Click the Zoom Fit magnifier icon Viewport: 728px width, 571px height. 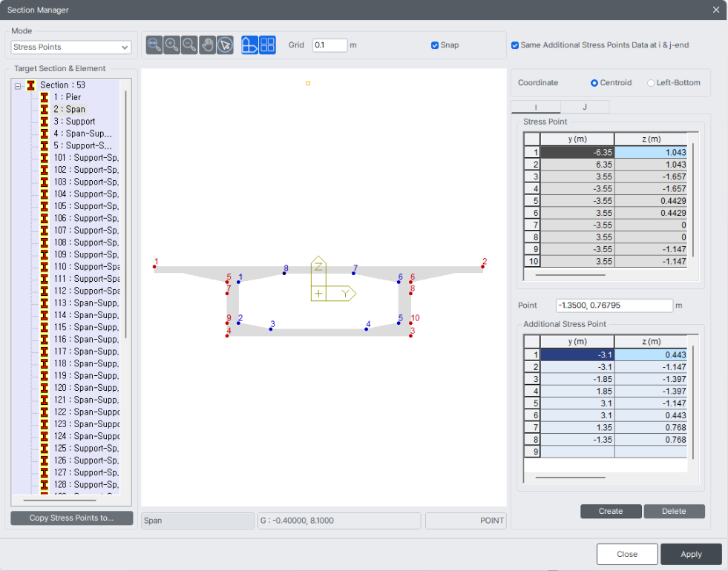154,45
